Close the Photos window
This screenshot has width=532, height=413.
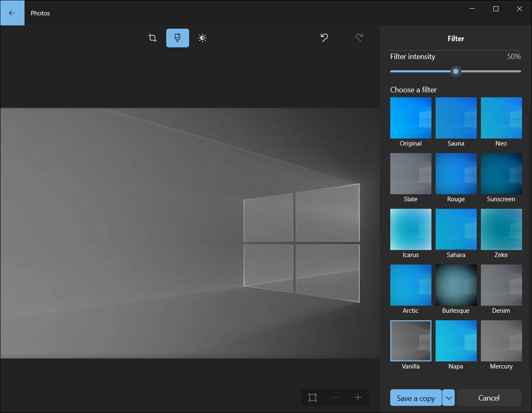[x=520, y=9]
